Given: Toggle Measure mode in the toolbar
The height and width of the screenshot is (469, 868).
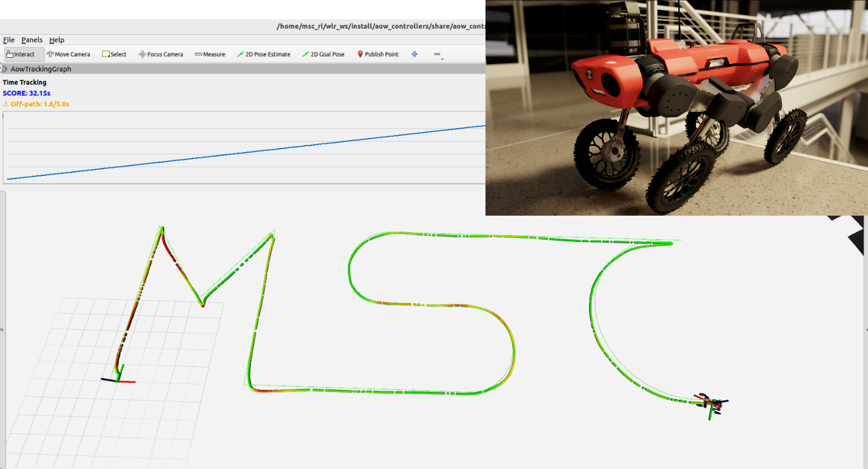Looking at the screenshot, I should point(210,54).
